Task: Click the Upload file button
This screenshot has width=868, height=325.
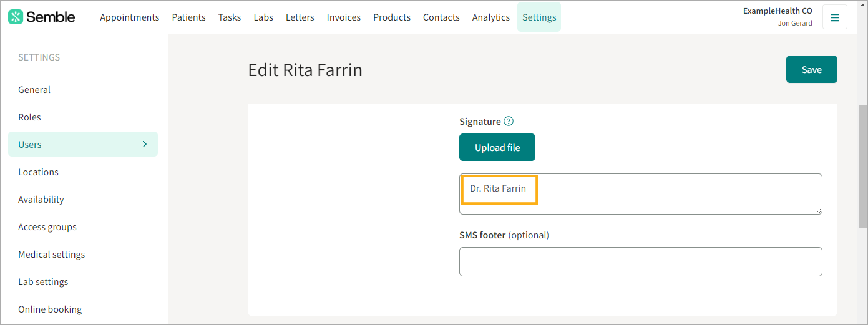Action: click(497, 147)
